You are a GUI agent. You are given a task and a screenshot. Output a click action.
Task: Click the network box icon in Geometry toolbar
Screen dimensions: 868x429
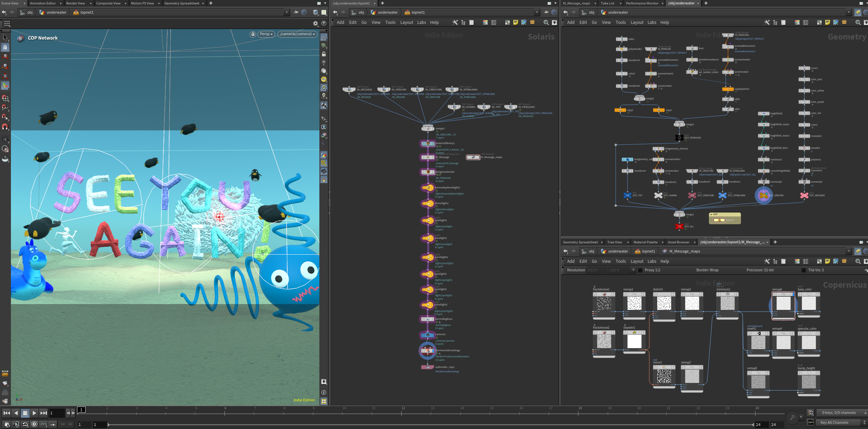[x=819, y=23]
